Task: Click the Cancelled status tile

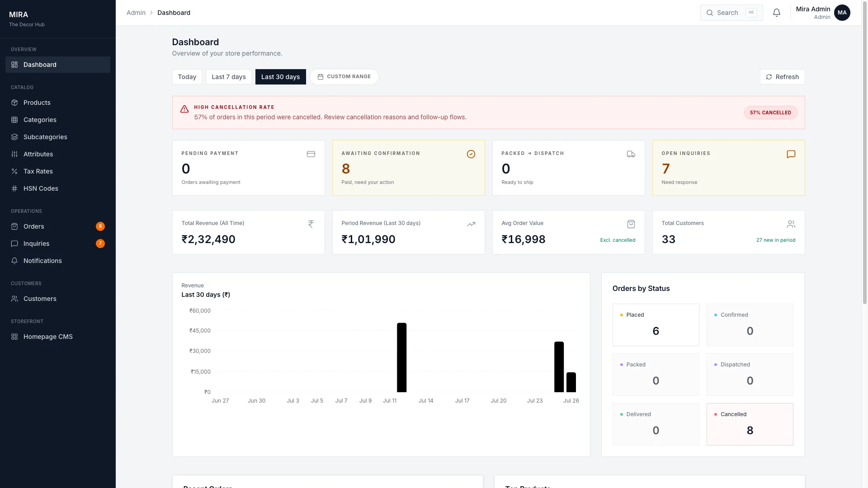Action: 750,424
